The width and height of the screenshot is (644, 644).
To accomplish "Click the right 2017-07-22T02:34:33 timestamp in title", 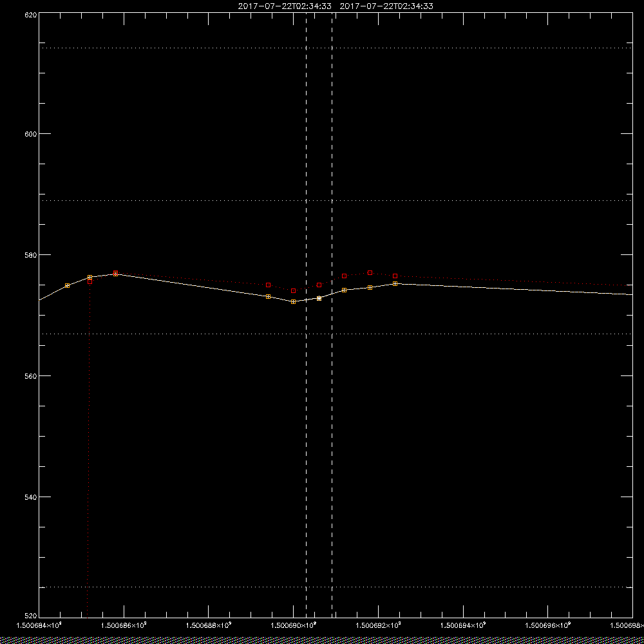I will coord(386,6).
